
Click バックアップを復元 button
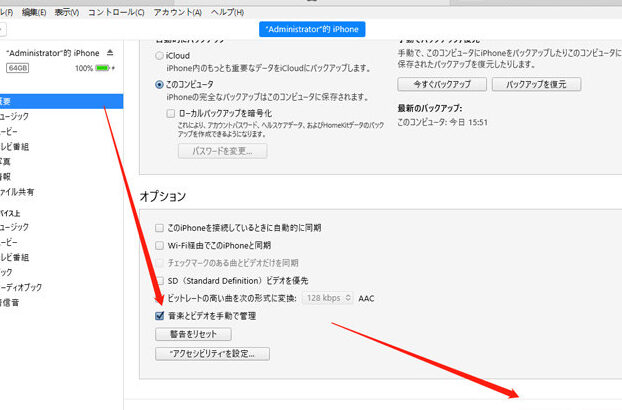(536, 84)
